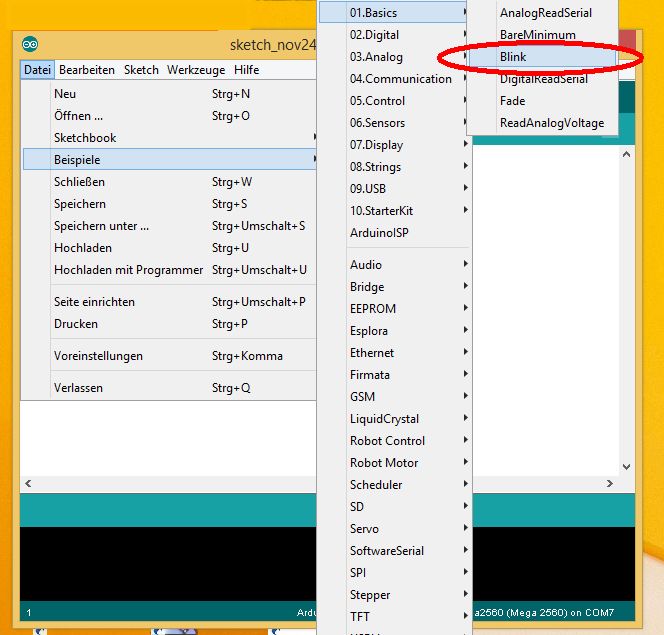Screen dimensions: 664x635
Task: Choose Seite einrichten entry
Action: coord(169,302)
